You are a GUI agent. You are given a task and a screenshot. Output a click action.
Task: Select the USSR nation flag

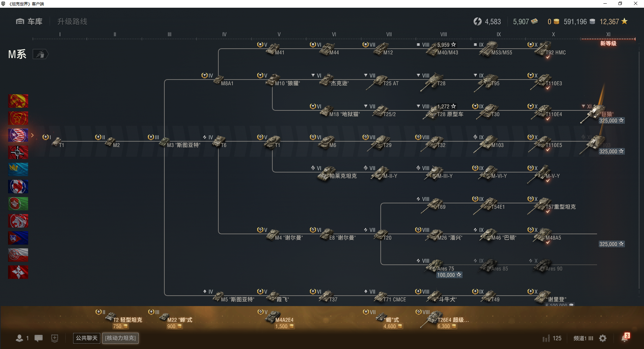18,118
